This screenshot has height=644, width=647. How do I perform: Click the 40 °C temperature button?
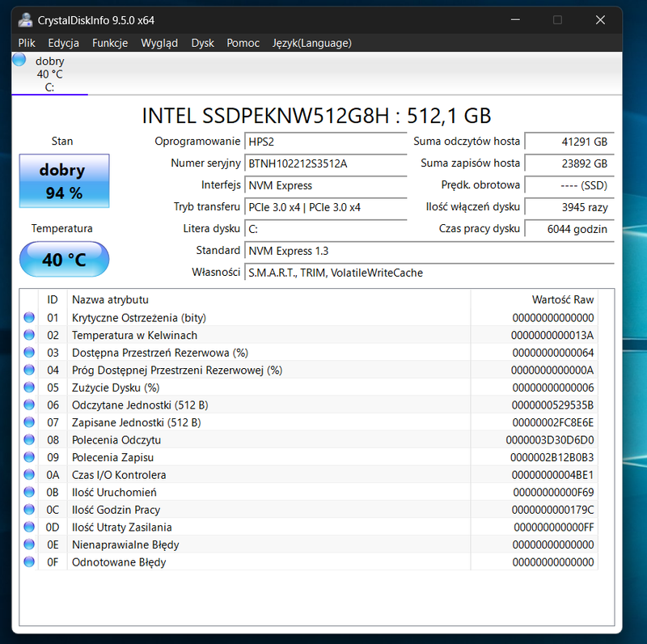tap(65, 259)
